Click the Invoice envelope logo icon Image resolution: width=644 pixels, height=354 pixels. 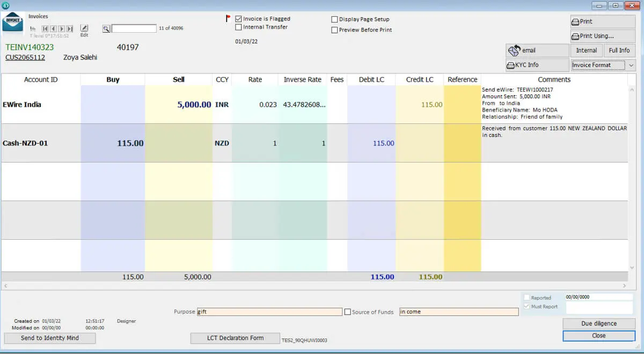pyautogui.click(x=13, y=23)
